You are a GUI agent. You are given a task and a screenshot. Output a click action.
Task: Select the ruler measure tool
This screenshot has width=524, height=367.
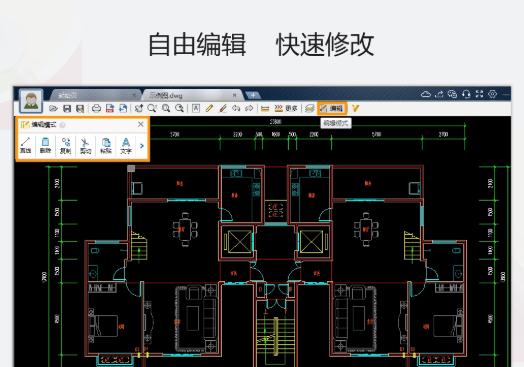(x=265, y=108)
